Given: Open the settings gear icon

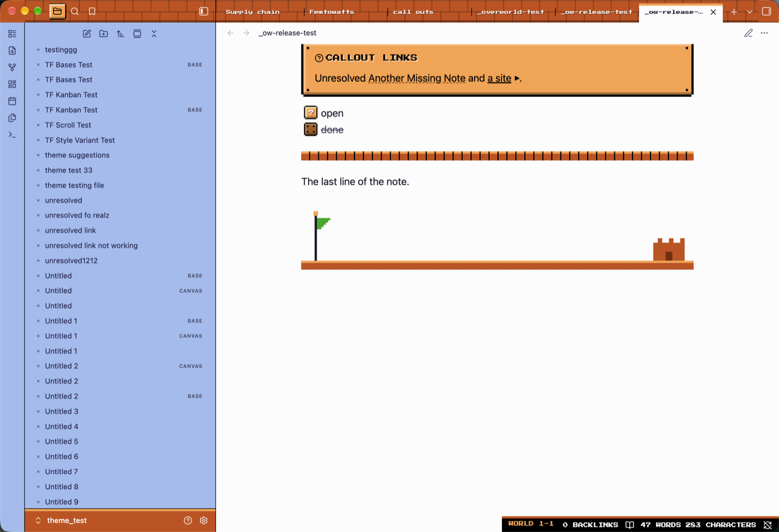Looking at the screenshot, I should pyautogui.click(x=204, y=520).
